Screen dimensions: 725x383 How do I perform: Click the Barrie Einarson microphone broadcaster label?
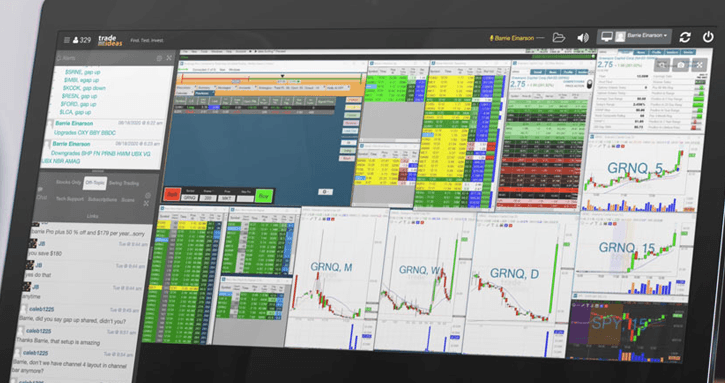tap(512, 38)
